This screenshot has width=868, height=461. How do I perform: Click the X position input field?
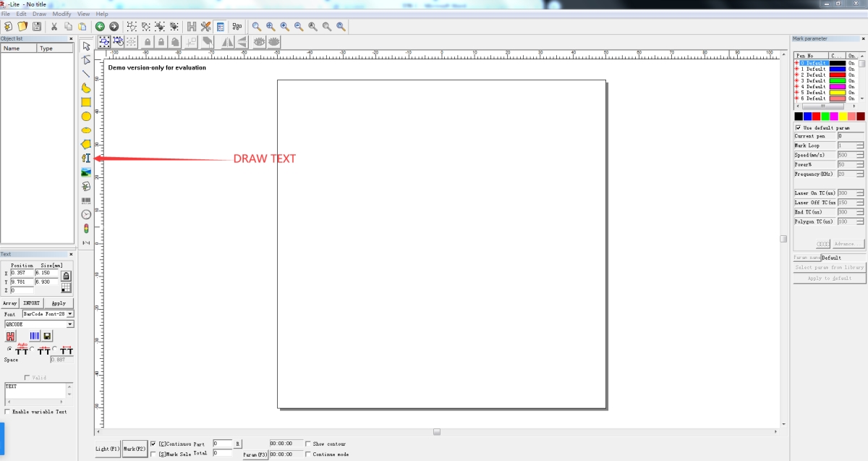(22, 273)
